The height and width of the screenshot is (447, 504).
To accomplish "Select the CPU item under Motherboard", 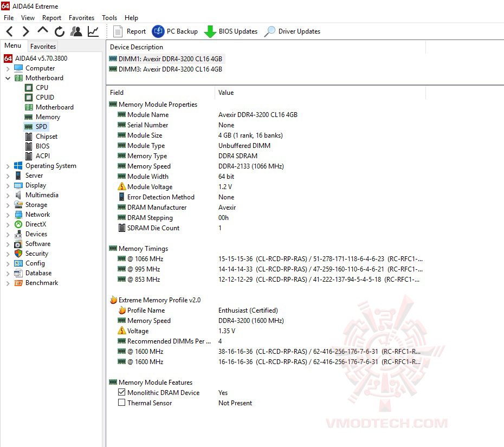I will (x=42, y=88).
